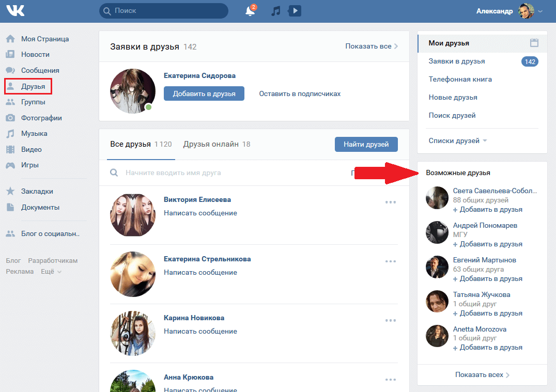Select Заявки в друзья in right menu
The height and width of the screenshot is (392, 556).
[x=456, y=61]
